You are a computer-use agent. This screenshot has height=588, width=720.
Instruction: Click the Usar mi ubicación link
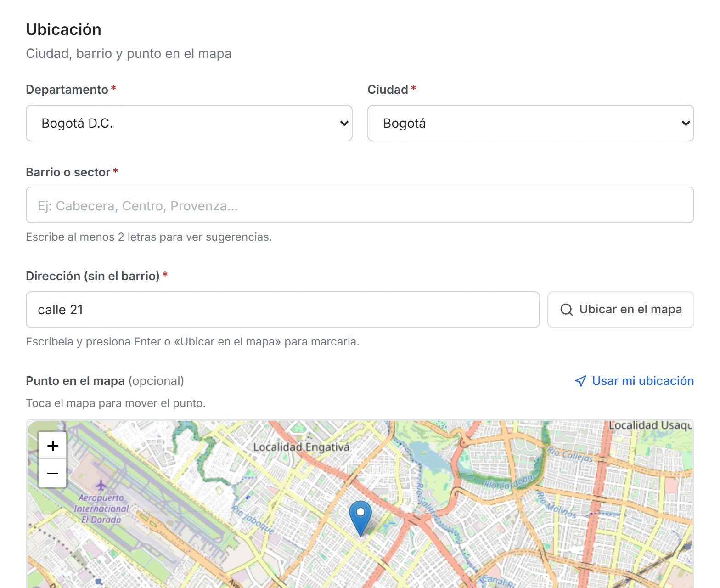(x=634, y=381)
